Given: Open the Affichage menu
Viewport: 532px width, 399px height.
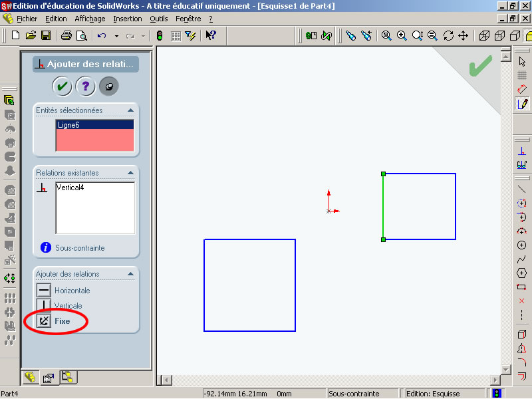Looking at the screenshot, I should (90, 19).
